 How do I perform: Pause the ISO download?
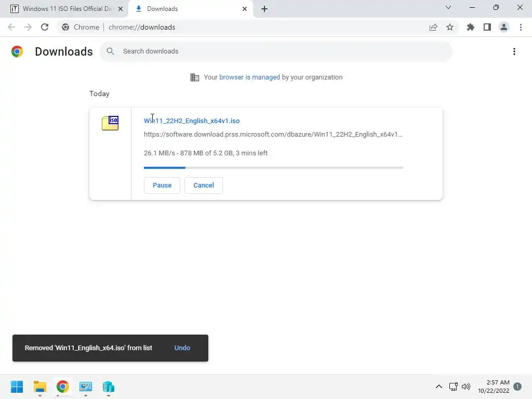tap(162, 185)
